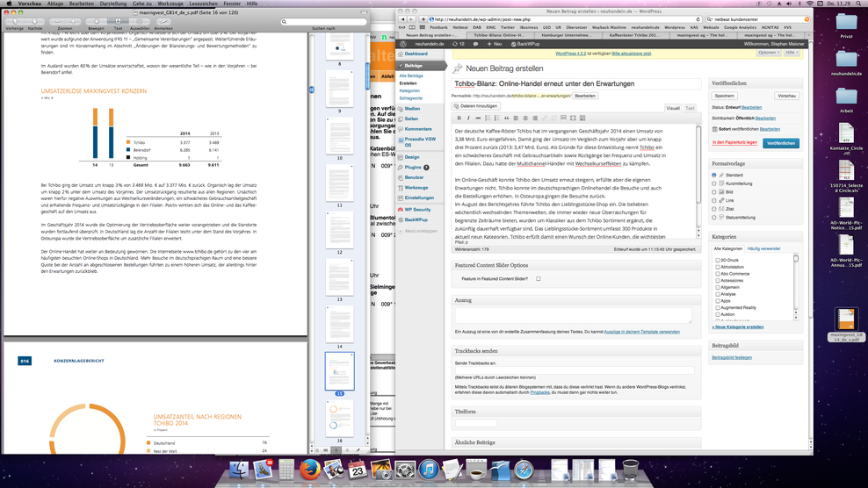Click the Vorschau preview button in WordPress
Image resolution: width=868 pixels, height=488 pixels.
pos(786,96)
